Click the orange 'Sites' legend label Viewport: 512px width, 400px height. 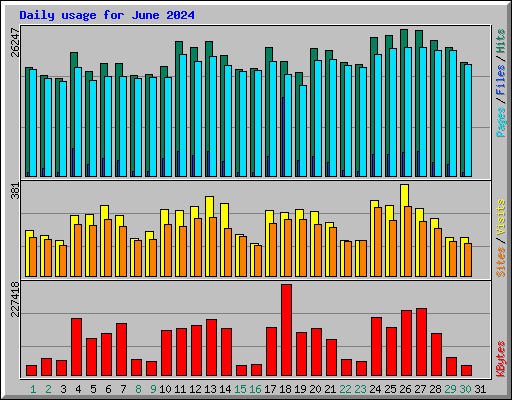(501, 262)
